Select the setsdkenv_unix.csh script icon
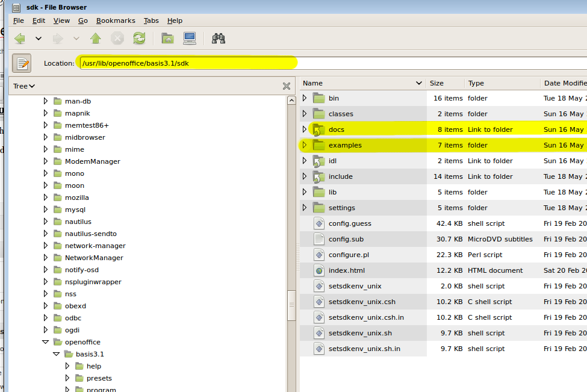587x392 pixels. pos(319,302)
